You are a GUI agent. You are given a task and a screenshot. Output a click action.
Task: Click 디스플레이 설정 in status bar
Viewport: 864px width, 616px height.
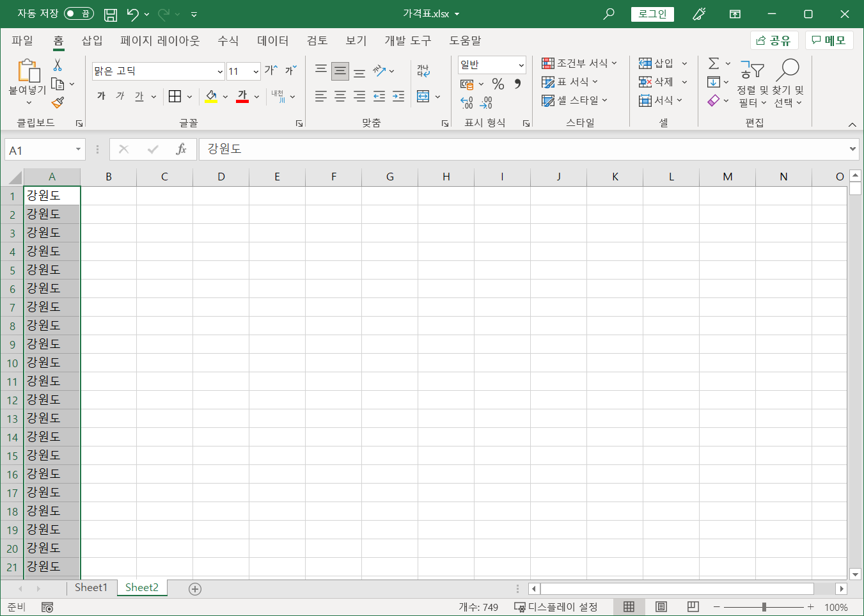pyautogui.click(x=556, y=607)
